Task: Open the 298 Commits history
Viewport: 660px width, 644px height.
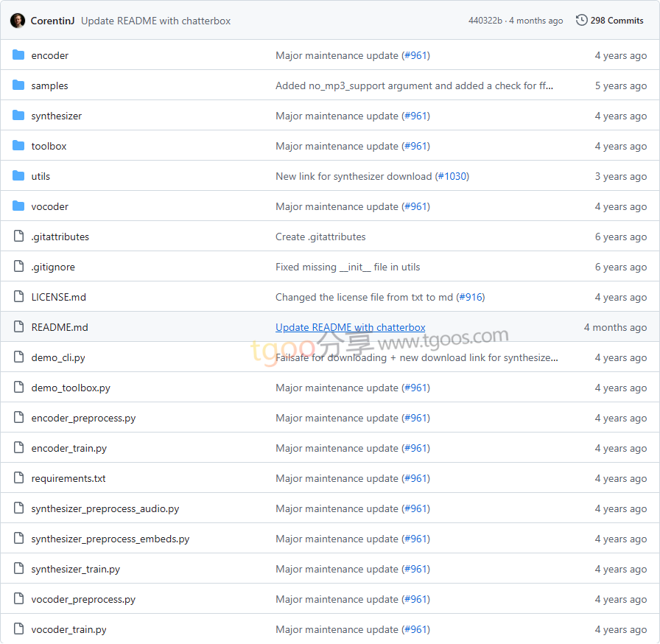Action: pyautogui.click(x=617, y=21)
